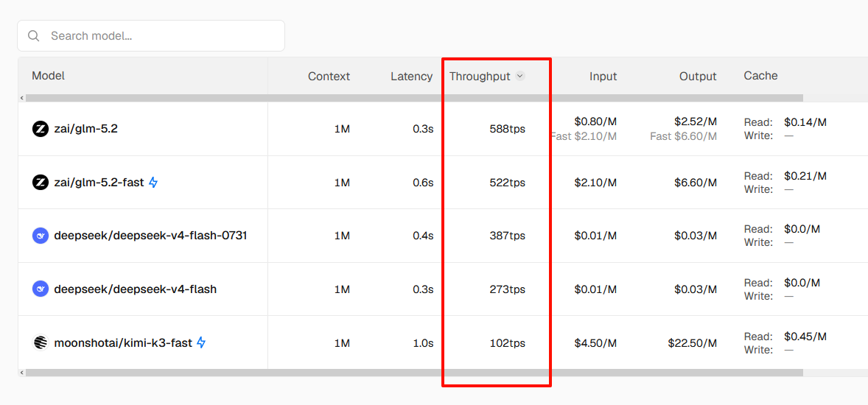Click the Model column header
Viewport: 868px width, 405px height.
coord(48,76)
